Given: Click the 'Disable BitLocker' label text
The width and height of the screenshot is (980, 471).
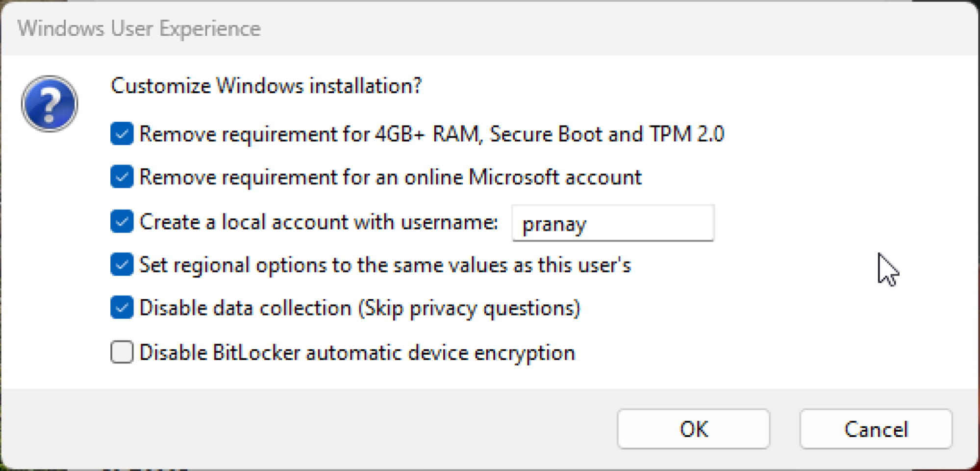Looking at the screenshot, I should (357, 353).
